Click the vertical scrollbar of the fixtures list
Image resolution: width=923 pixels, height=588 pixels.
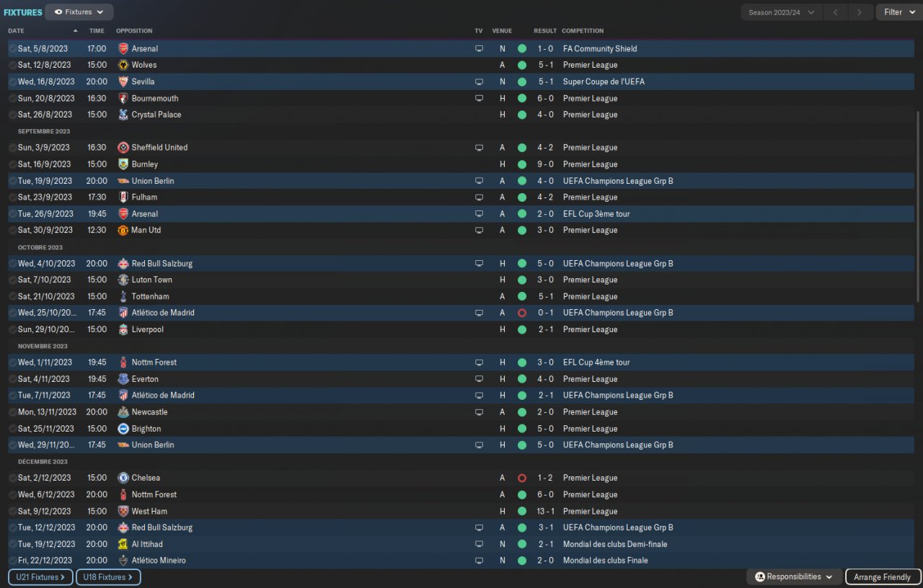tap(918, 205)
